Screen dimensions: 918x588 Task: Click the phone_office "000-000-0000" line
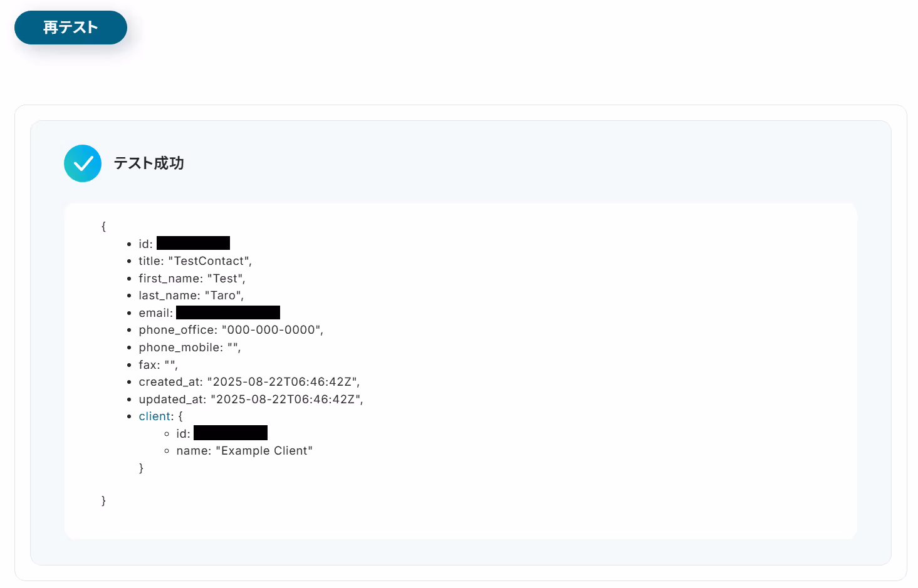231,330
